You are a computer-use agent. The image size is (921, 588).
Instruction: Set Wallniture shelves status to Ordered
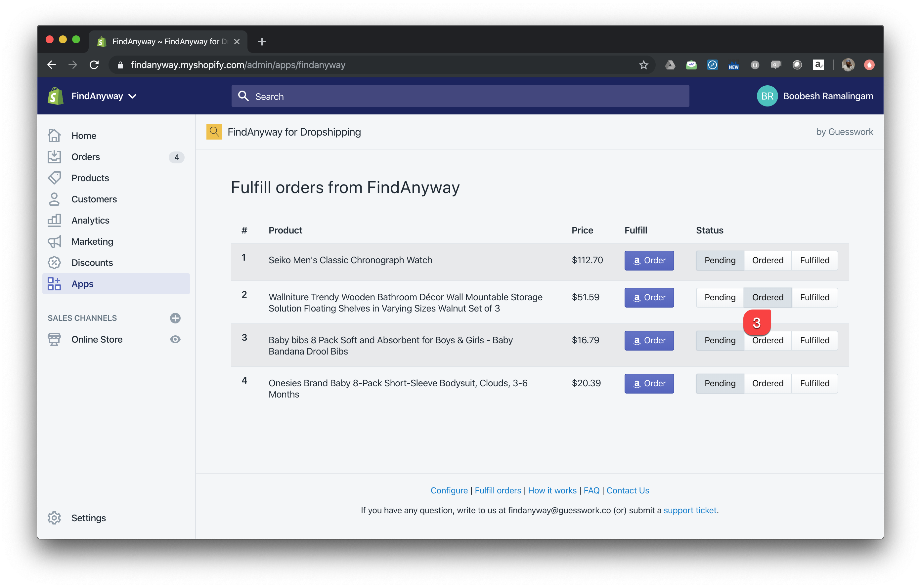pyautogui.click(x=767, y=297)
